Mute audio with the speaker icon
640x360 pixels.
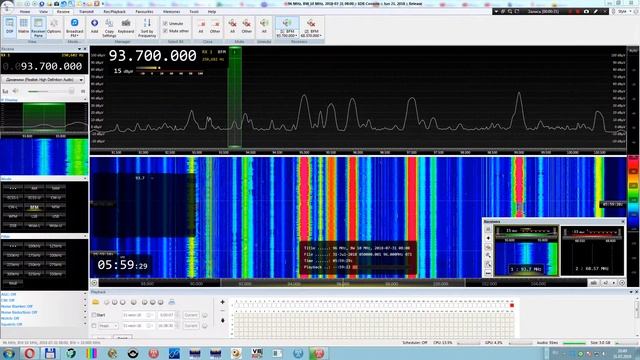pyautogui.click(x=16, y=91)
